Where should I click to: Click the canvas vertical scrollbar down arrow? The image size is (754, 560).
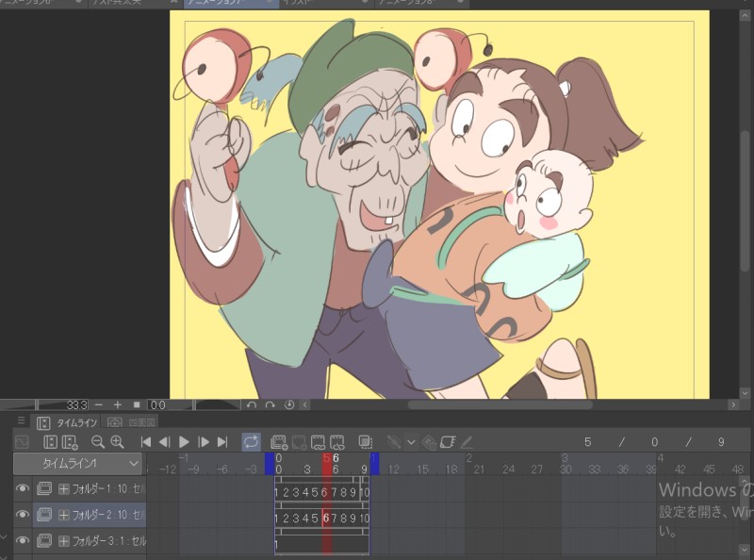click(745, 393)
